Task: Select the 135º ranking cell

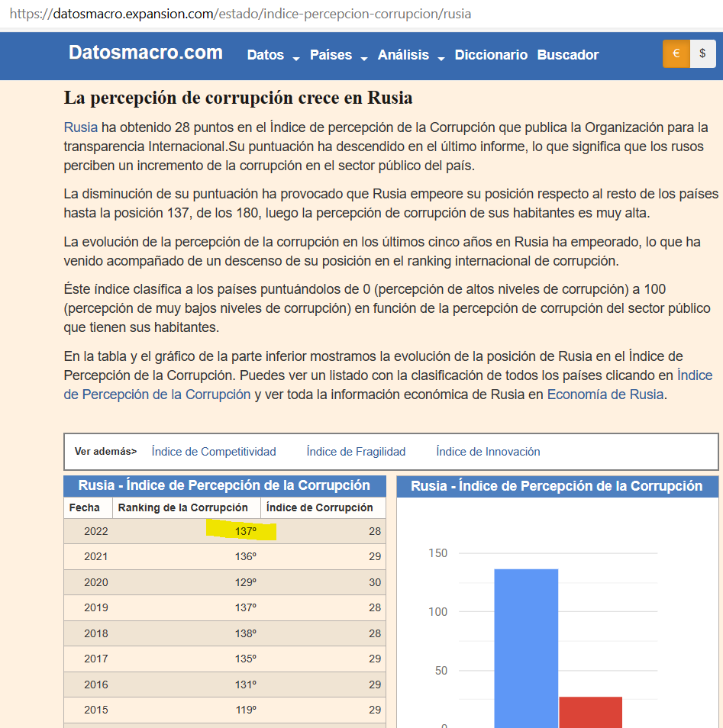Action: (x=245, y=659)
